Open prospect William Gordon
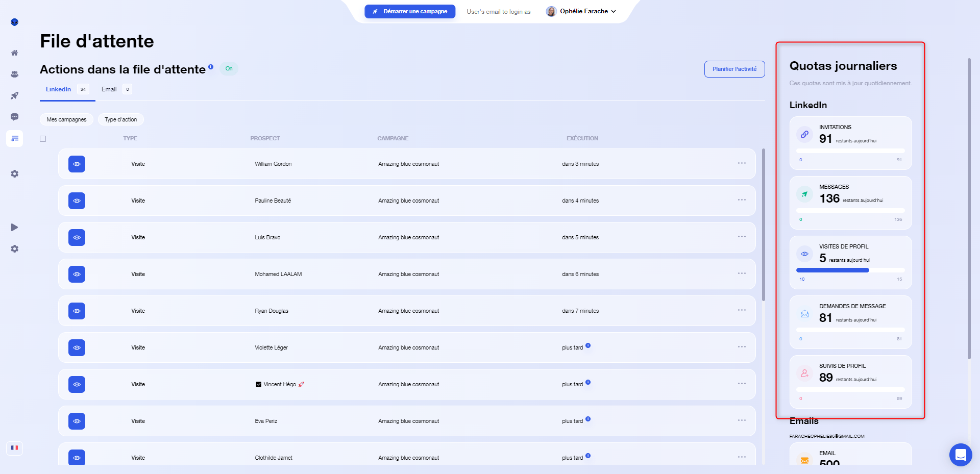Screen dimensions: 980x474 tap(273, 164)
